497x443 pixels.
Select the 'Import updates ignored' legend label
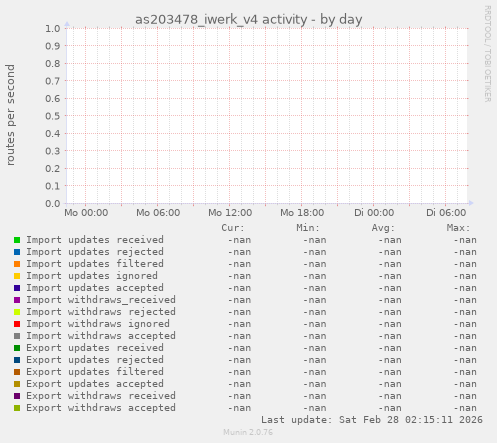(92, 276)
